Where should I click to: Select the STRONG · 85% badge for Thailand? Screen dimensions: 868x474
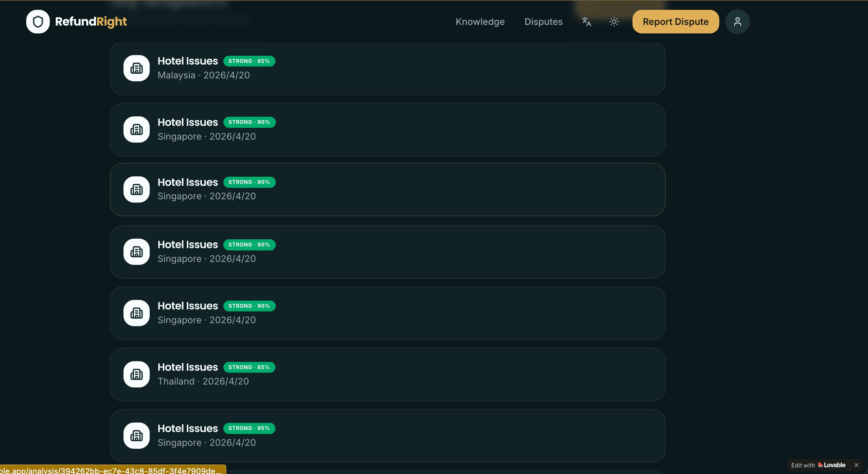249,367
